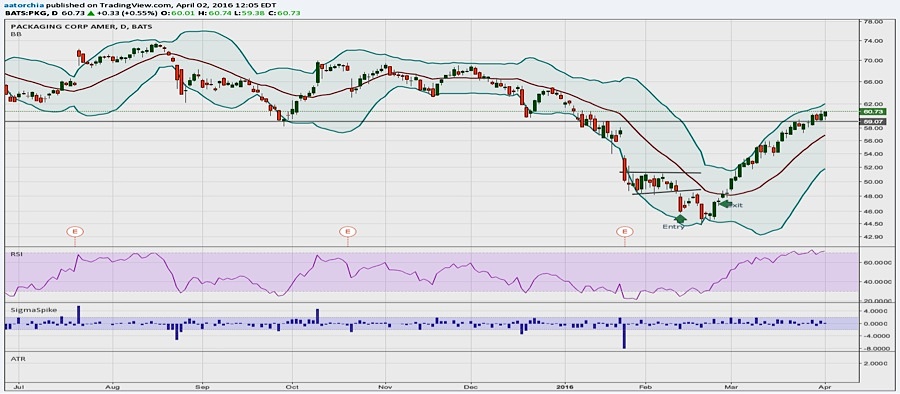Select the ATR pane label
Viewport: 900px width, 394px height.
pos(18,359)
